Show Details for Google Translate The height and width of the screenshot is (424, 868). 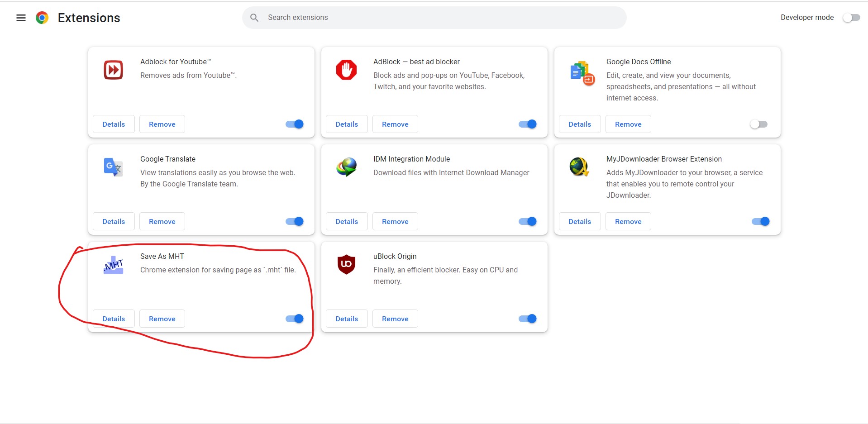coord(114,221)
